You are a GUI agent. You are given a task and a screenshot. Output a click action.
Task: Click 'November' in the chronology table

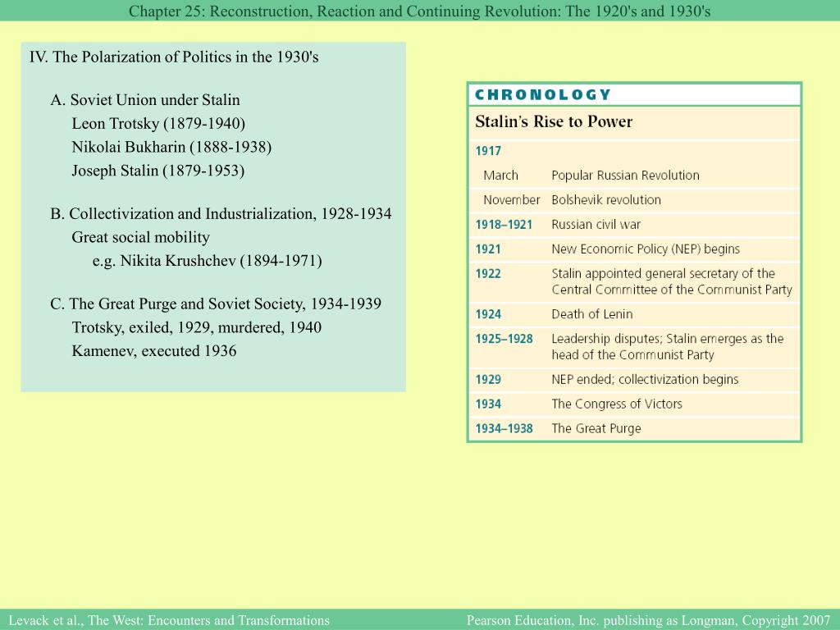click(x=511, y=200)
